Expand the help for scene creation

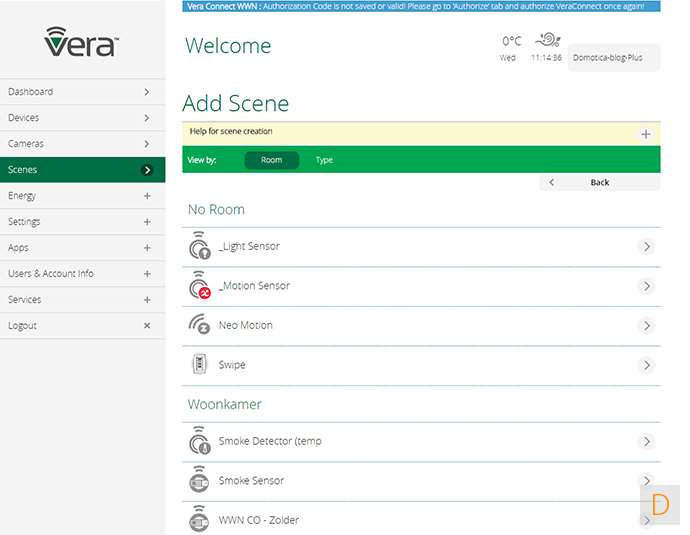click(x=645, y=134)
